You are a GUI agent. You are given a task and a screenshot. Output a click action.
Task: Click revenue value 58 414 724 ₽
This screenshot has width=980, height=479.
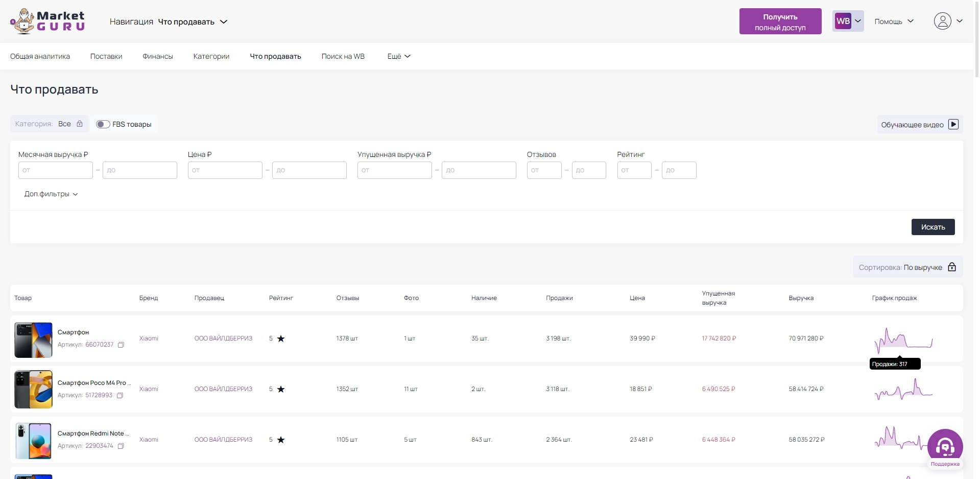806,389
